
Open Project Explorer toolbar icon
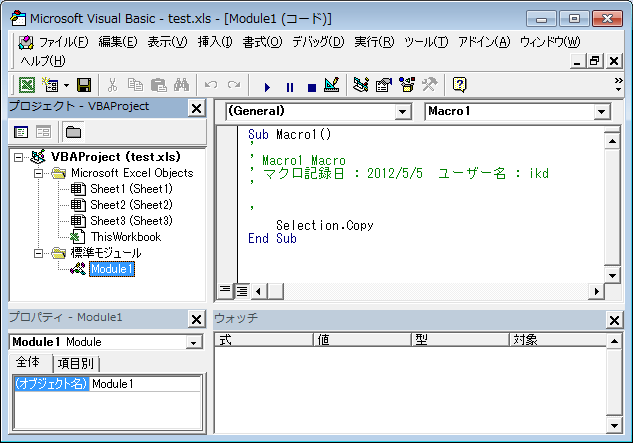[x=361, y=85]
